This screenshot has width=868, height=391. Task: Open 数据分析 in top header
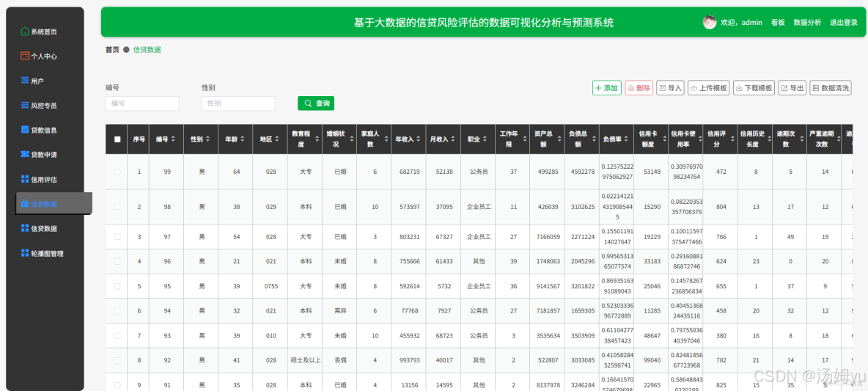coord(807,23)
